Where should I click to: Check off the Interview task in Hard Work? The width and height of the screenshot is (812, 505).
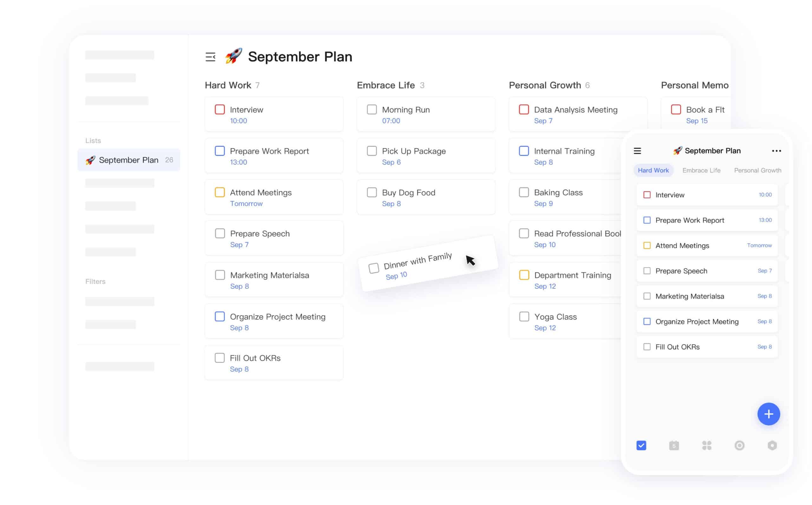point(220,109)
